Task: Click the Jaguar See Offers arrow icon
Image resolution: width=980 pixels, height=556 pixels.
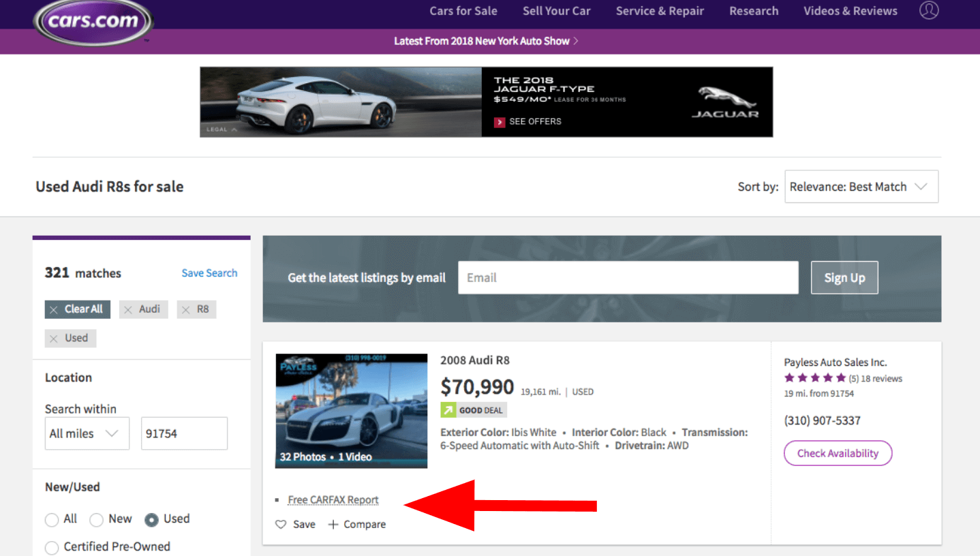Action: point(500,122)
